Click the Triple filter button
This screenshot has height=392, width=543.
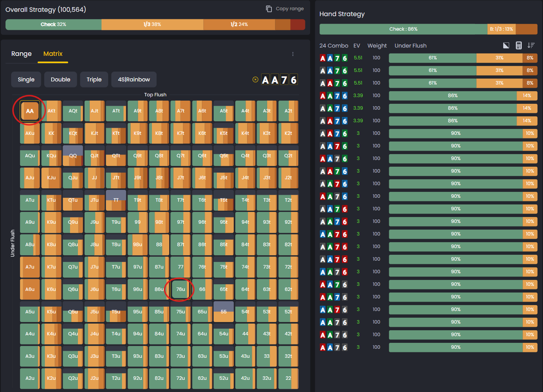point(94,79)
